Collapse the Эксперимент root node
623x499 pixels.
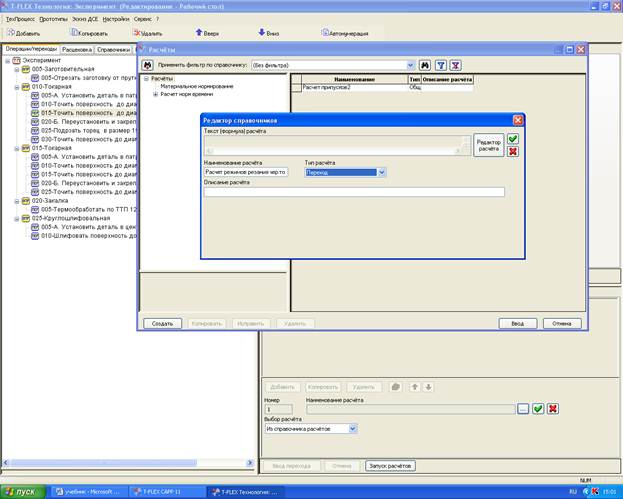(x=8, y=61)
